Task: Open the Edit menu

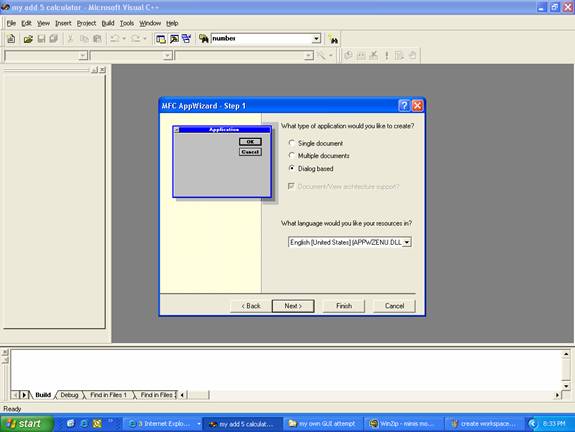Action: 26,23
